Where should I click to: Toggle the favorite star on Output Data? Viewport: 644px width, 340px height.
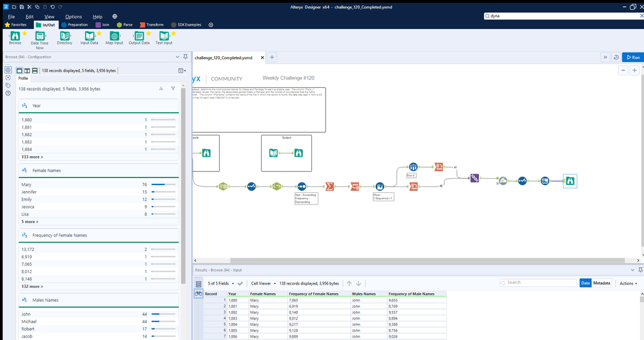[x=148, y=33]
